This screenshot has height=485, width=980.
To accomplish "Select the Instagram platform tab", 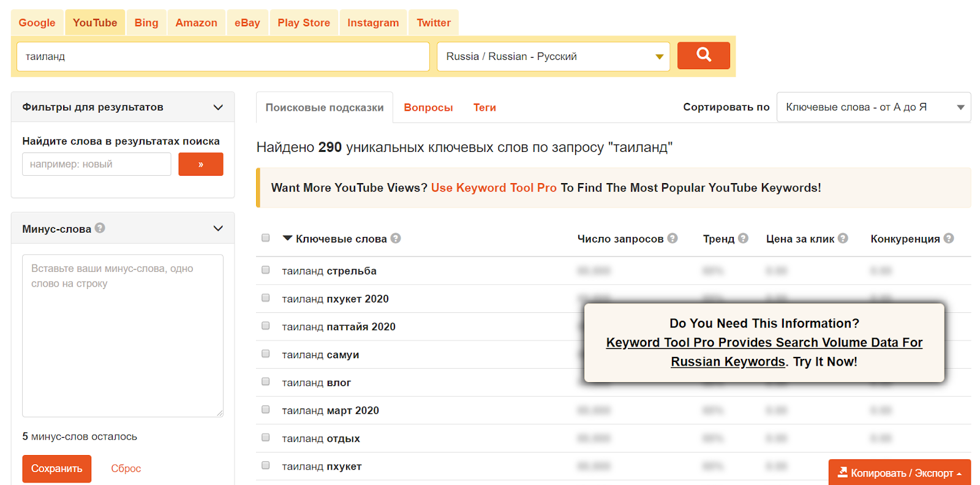I will (373, 23).
